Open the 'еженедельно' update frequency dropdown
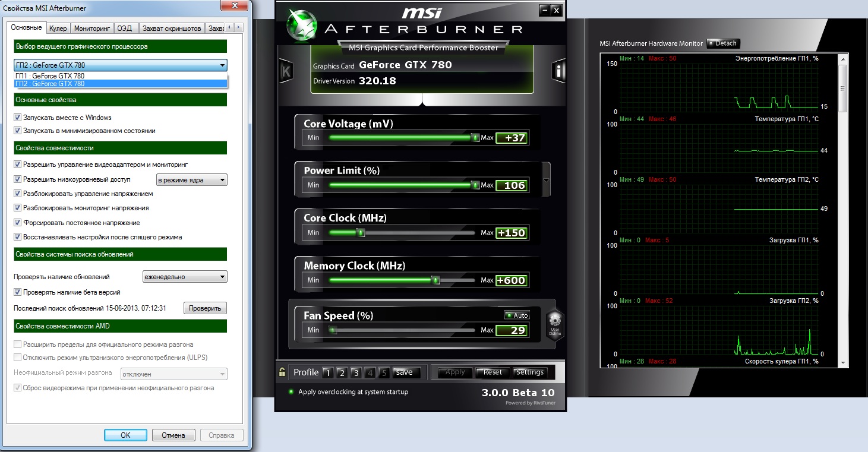The height and width of the screenshot is (452, 868). pyautogui.click(x=185, y=277)
